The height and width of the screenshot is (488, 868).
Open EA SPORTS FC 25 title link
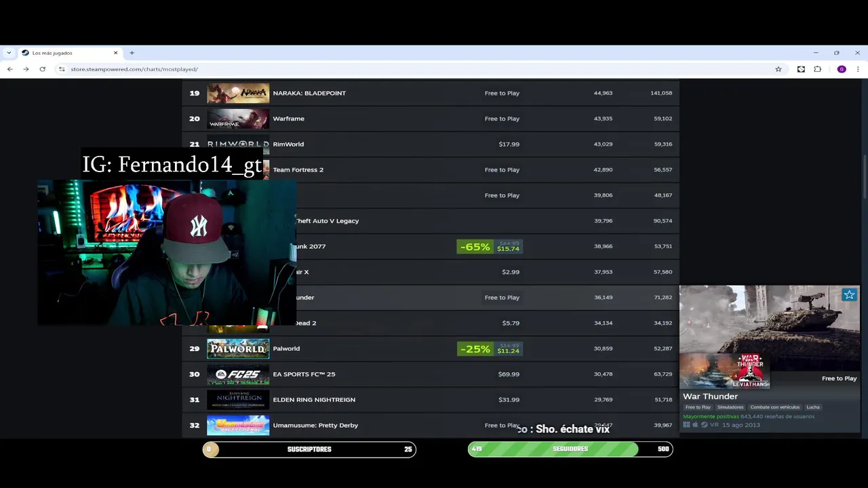pos(304,374)
